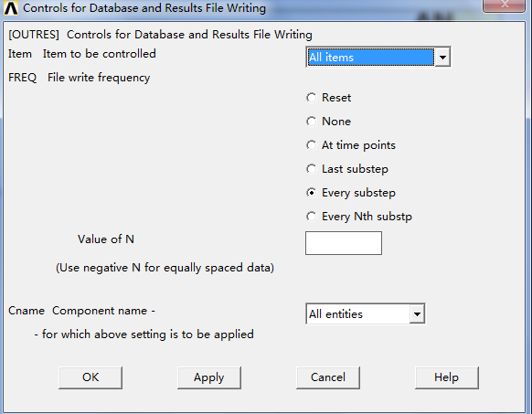Open the Help button for OUTRES
The height and width of the screenshot is (414, 532).
pos(446,377)
